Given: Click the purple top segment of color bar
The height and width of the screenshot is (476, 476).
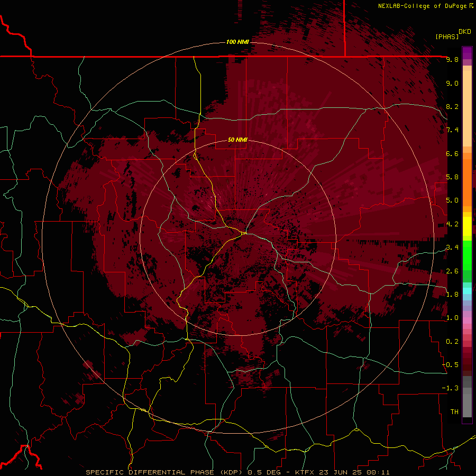Looking at the screenshot, I should (467, 53).
